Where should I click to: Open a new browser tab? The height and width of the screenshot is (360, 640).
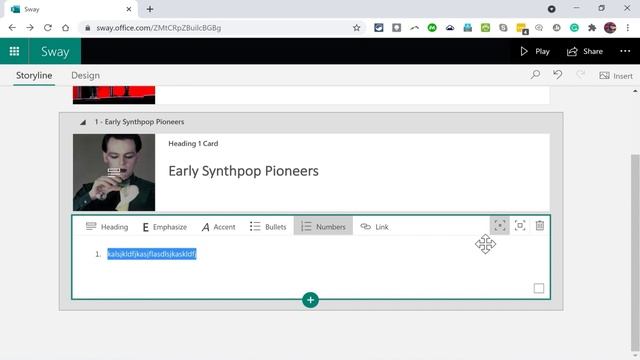[x=150, y=9]
